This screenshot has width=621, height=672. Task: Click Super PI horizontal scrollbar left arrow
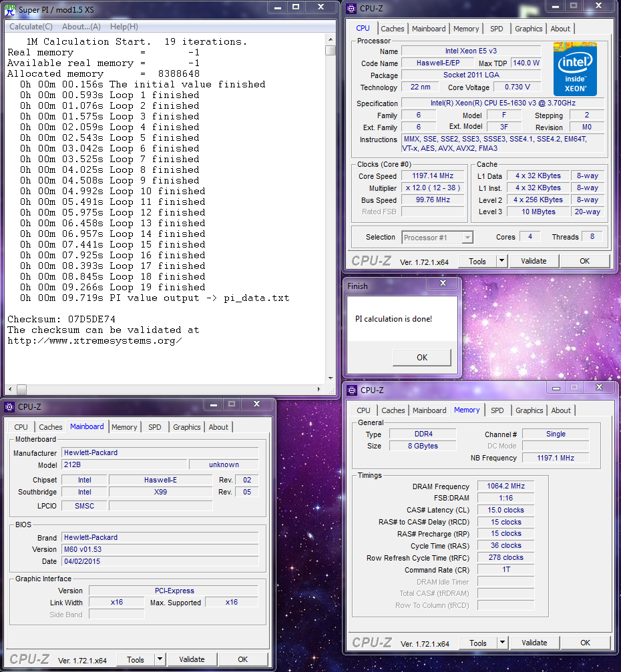click(10, 390)
